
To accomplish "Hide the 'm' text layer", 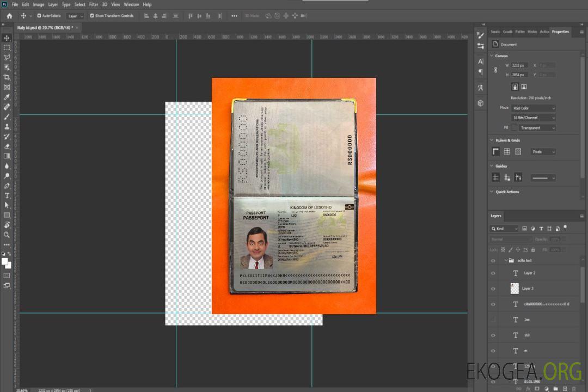I will pos(493,351).
